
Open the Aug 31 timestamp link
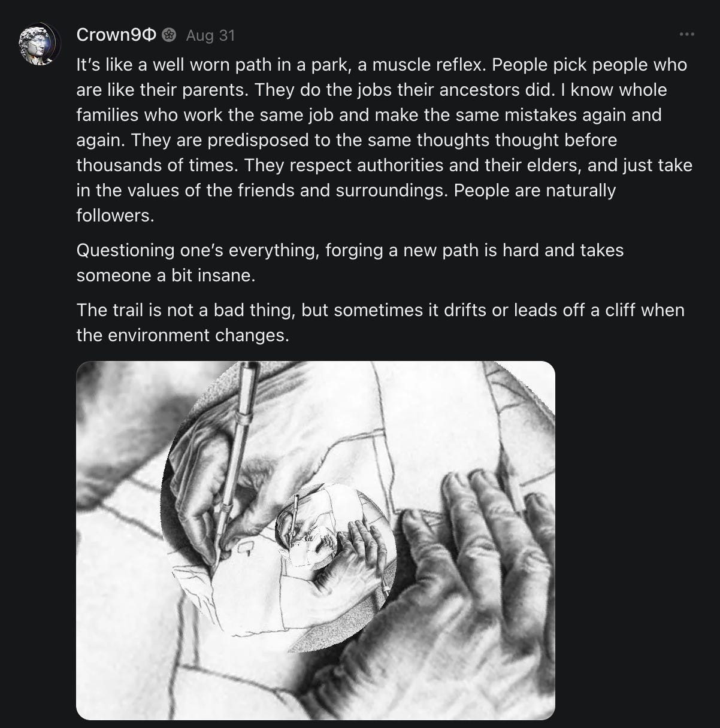click(210, 35)
